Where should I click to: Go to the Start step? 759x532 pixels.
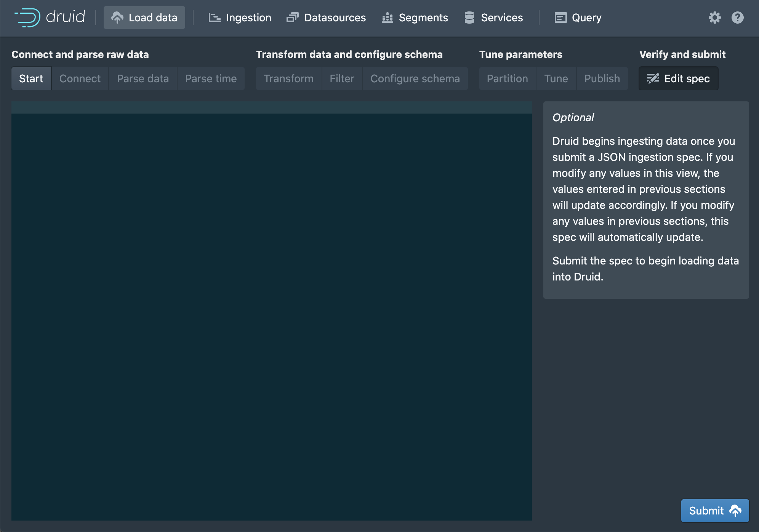click(x=31, y=79)
